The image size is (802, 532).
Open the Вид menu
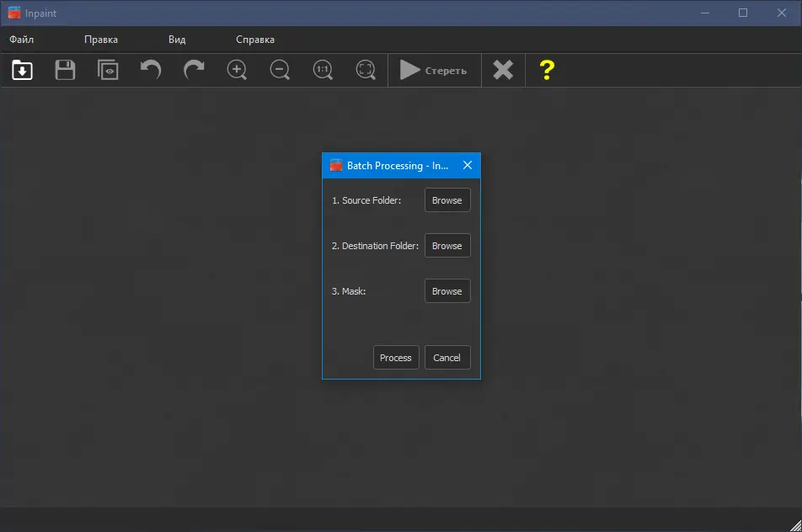[177, 40]
